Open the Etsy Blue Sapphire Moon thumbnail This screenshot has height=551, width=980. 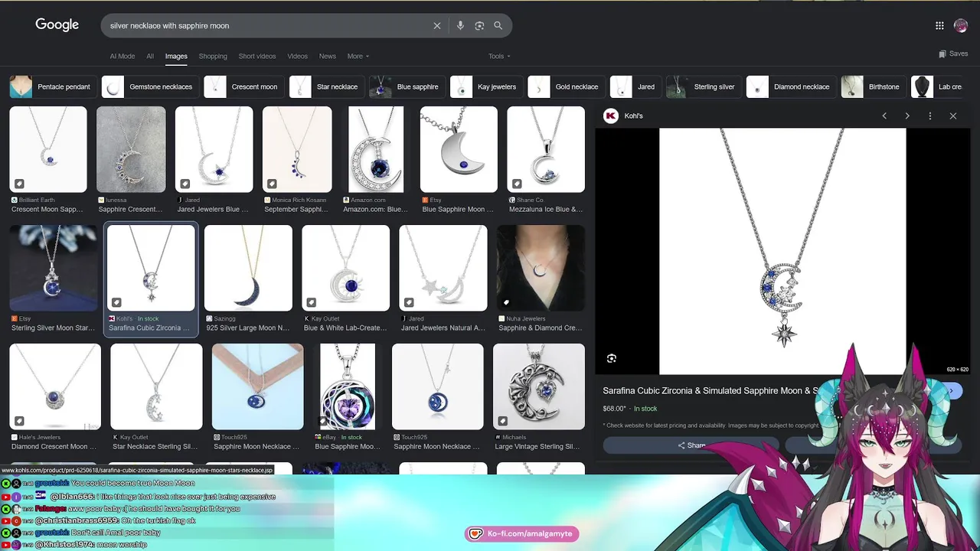tap(459, 149)
